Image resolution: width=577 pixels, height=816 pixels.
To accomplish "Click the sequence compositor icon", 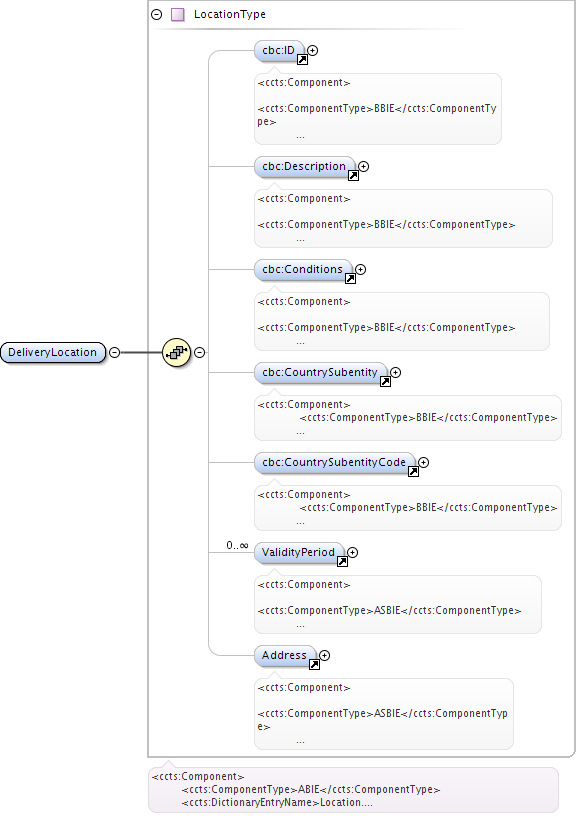I will pos(176,352).
